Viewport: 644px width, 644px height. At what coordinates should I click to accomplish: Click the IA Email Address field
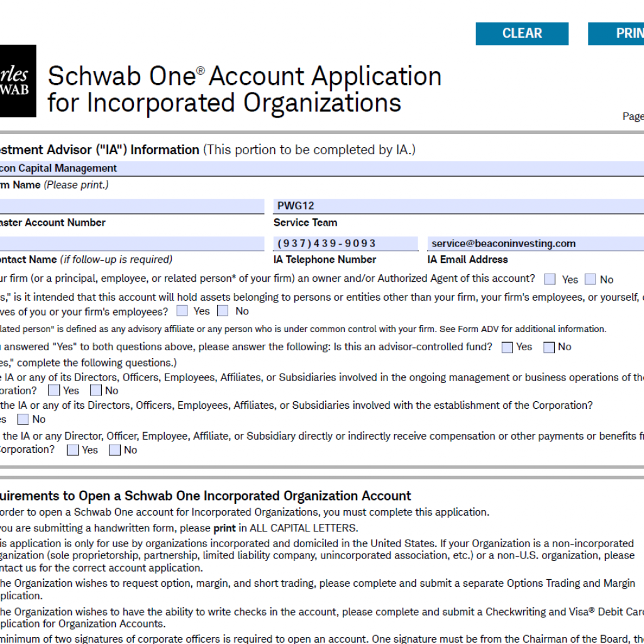coord(536,243)
